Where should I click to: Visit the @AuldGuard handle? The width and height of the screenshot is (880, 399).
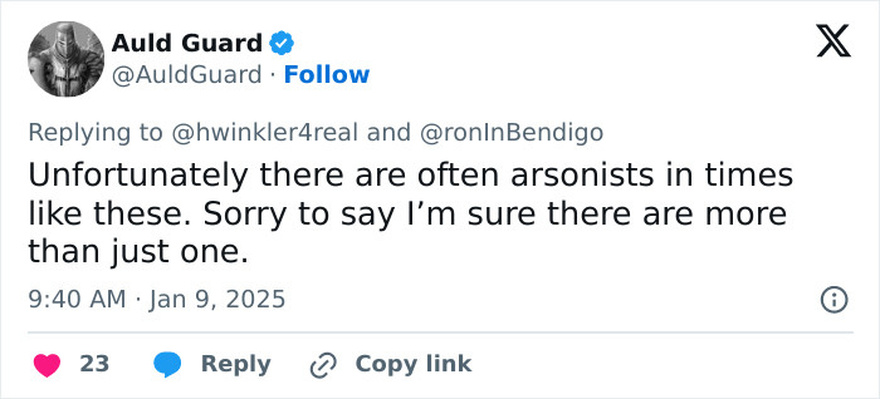(187, 75)
